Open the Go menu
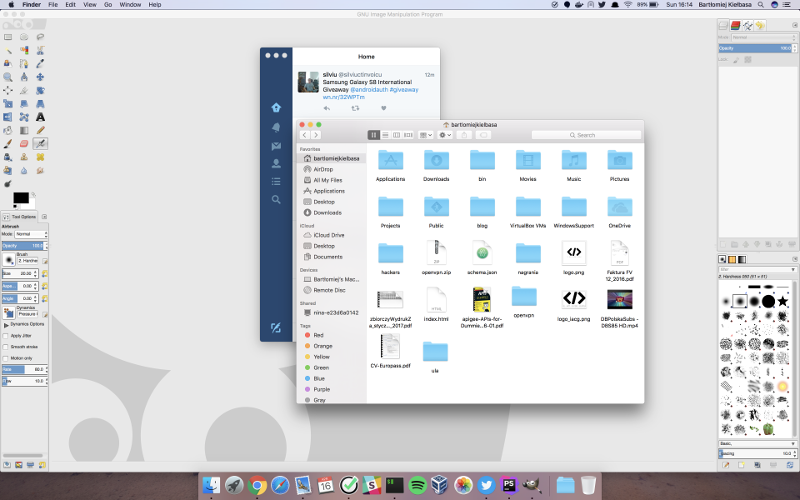Viewport: 800px width, 500px height. pos(108,5)
